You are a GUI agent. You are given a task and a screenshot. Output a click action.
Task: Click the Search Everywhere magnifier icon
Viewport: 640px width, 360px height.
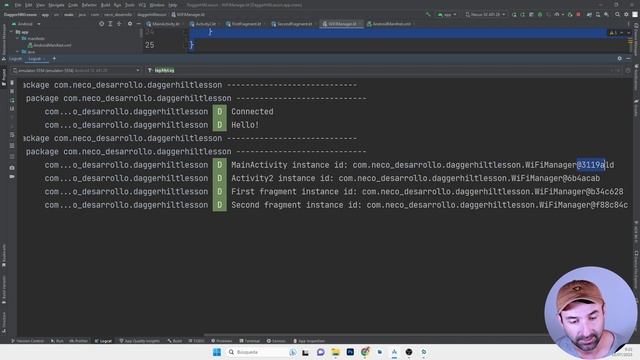pos(617,14)
